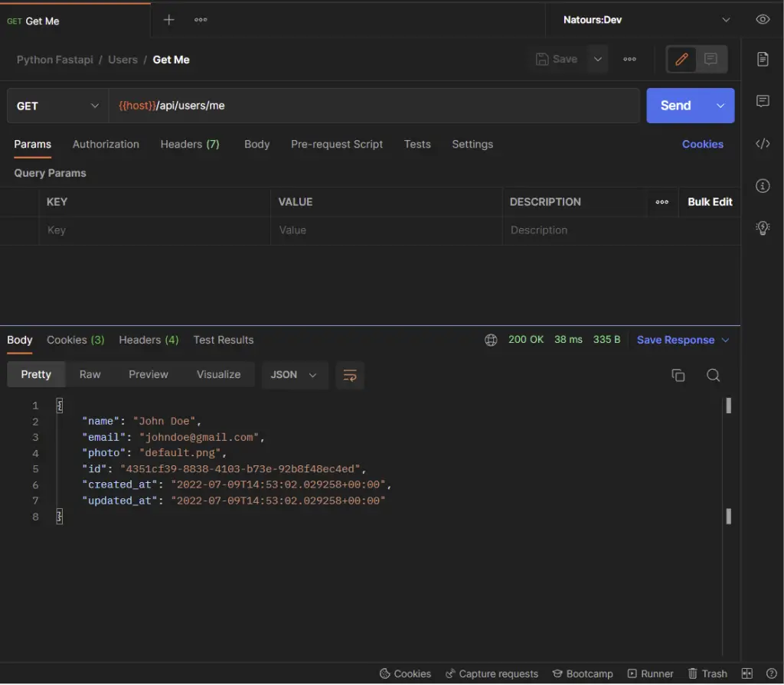Image resolution: width=784 pixels, height=685 pixels.
Task: Open the Headers (7) tab
Action: coord(190,144)
